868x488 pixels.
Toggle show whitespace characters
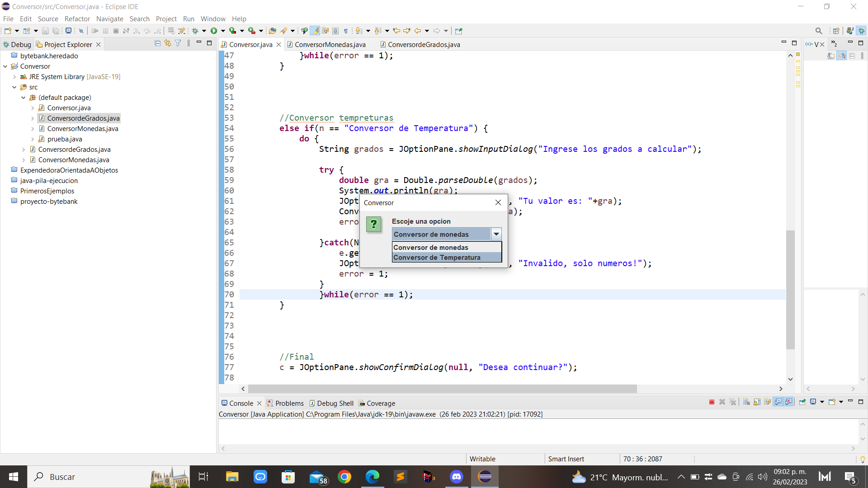pos(346,30)
